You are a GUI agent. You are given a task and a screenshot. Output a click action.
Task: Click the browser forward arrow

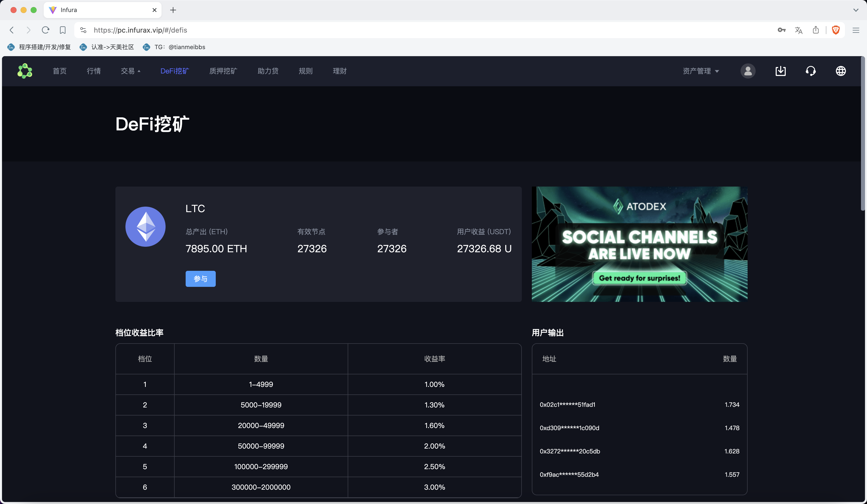[29, 30]
